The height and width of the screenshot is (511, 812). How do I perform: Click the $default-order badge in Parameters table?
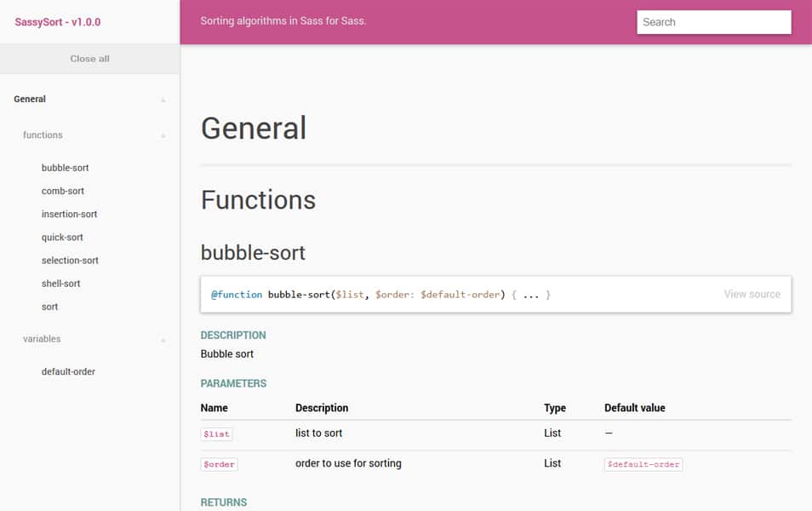(x=643, y=464)
